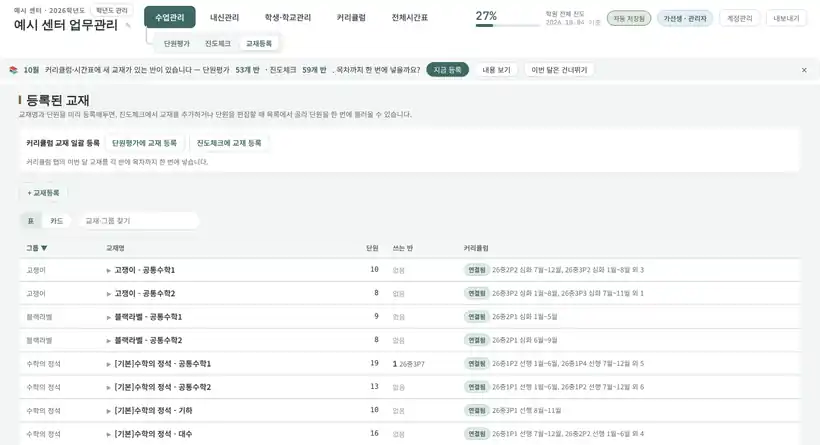Click unit count 13 in 수학의 정석 공통수학2 row
Image resolution: width=820 pixels, height=445 pixels.
(x=374, y=386)
